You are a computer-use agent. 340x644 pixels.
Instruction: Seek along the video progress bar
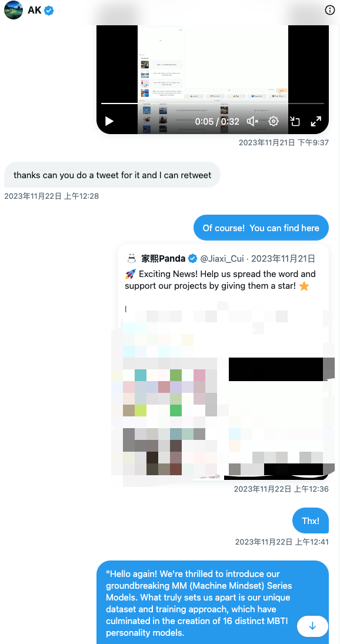(212, 104)
